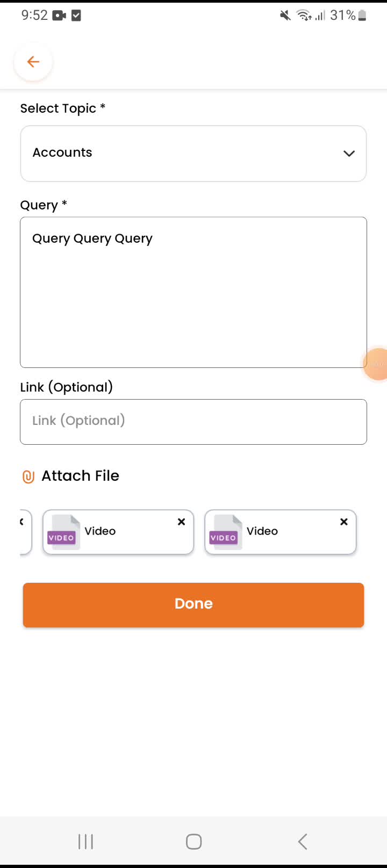This screenshot has width=387, height=868.
Task: Remove the last Video attachment with its X
Action: point(344,522)
